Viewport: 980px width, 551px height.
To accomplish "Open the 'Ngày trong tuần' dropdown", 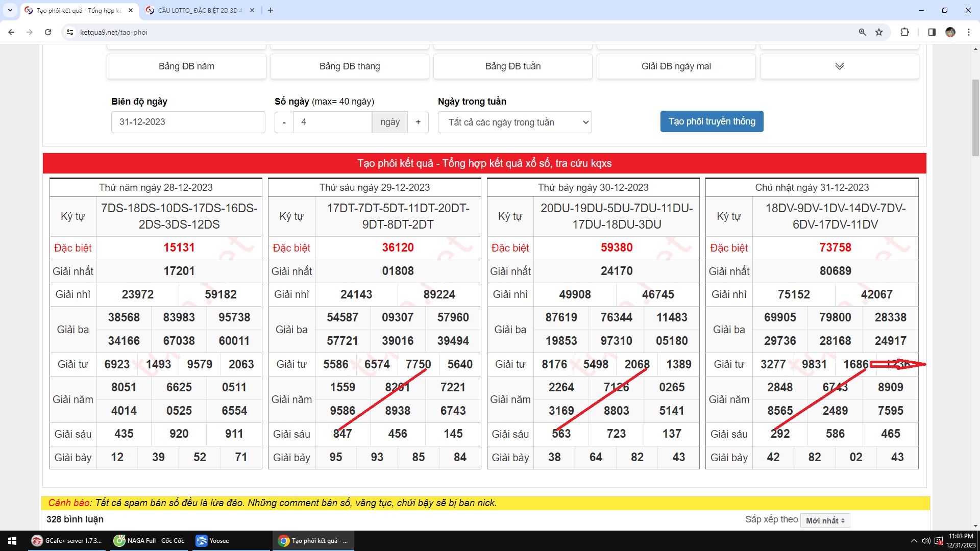I will tap(514, 122).
